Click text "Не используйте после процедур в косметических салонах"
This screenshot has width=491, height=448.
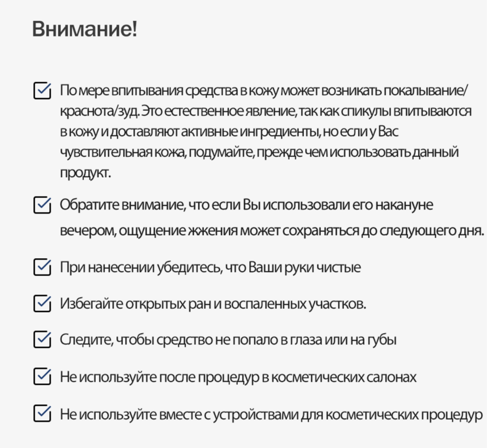pyautogui.click(x=238, y=377)
